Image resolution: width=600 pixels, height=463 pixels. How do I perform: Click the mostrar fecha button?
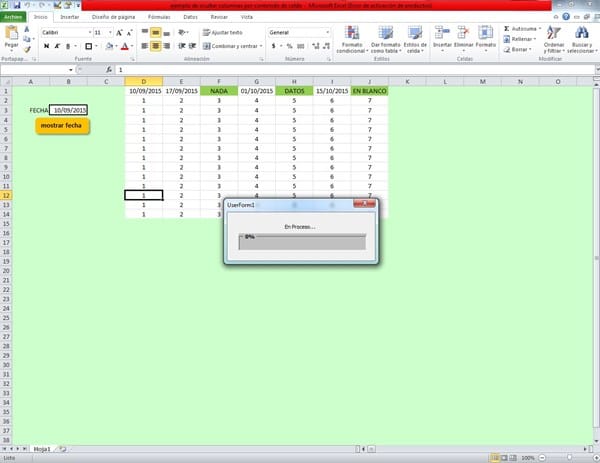[62, 126]
